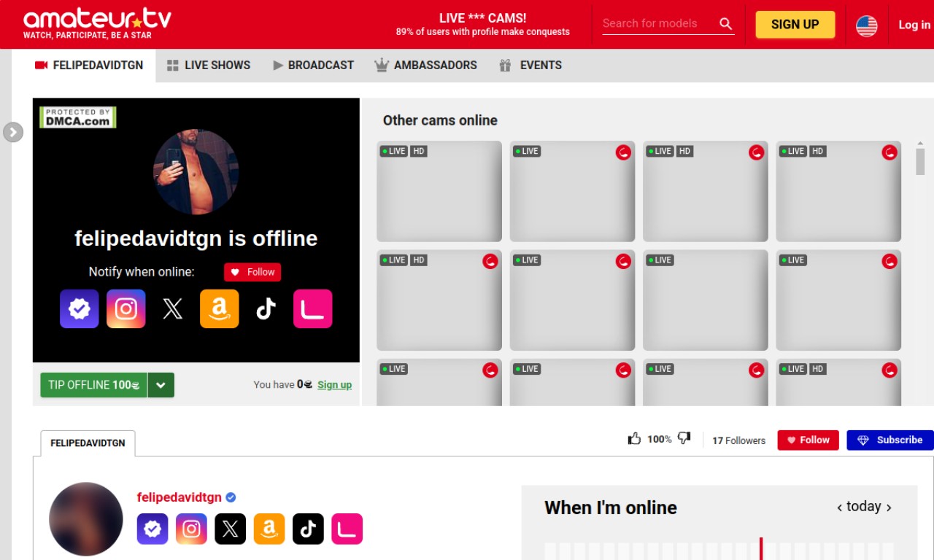
Task: Open verified badge icon in profile section
Action: click(x=153, y=529)
